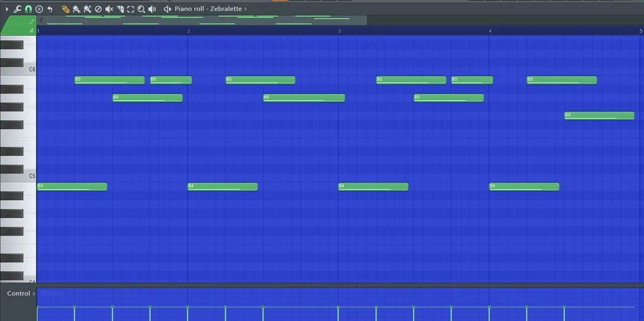Click the first velocity handle at bar 1
The image size is (644, 321).
tap(37, 307)
